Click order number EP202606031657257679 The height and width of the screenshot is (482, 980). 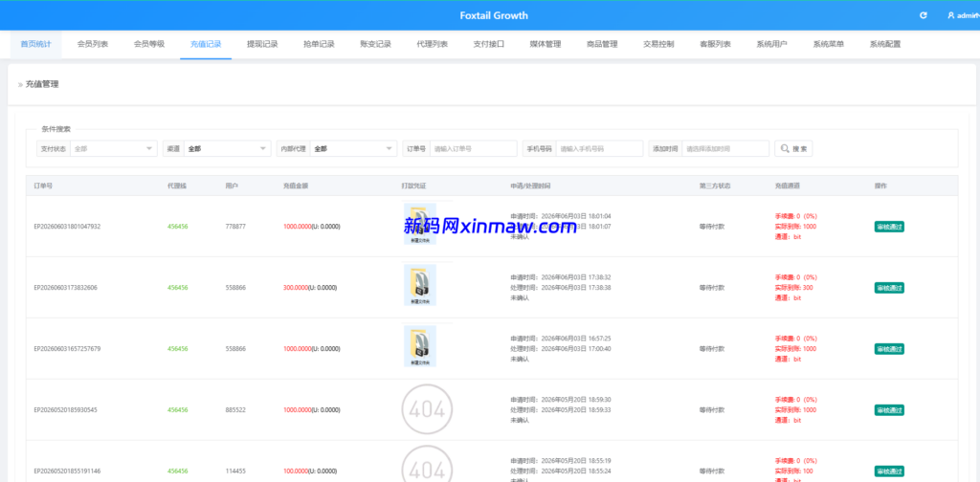point(67,349)
